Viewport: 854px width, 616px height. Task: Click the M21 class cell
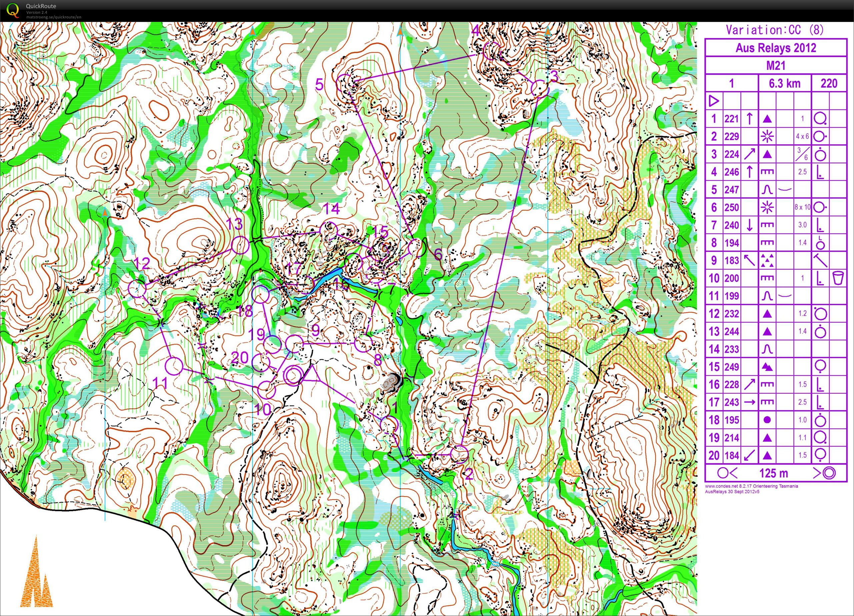[x=776, y=65]
